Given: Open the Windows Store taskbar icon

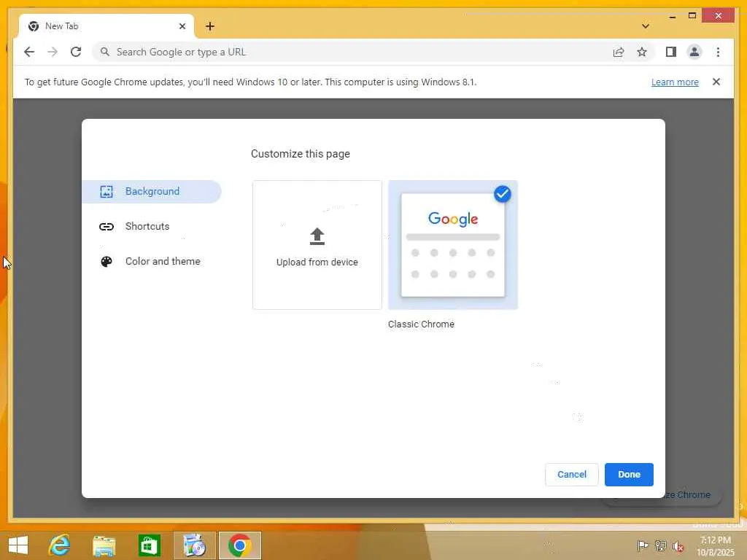Looking at the screenshot, I should (x=149, y=545).
